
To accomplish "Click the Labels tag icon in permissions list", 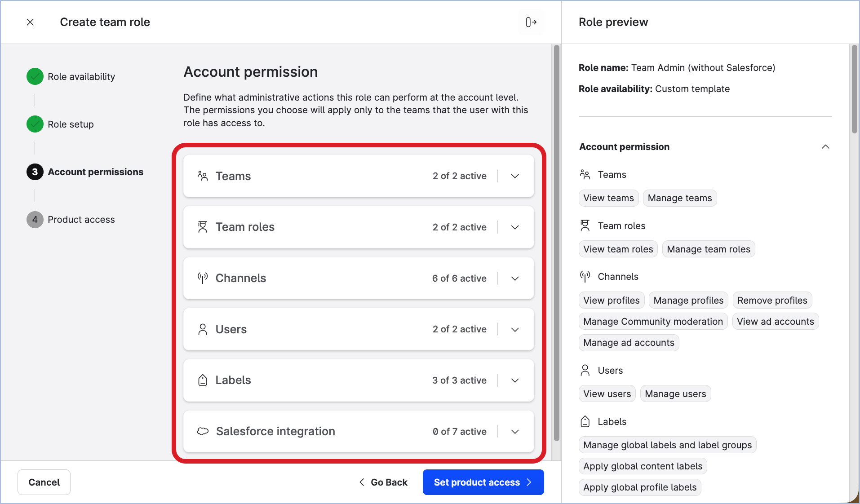I will [203, 380].
